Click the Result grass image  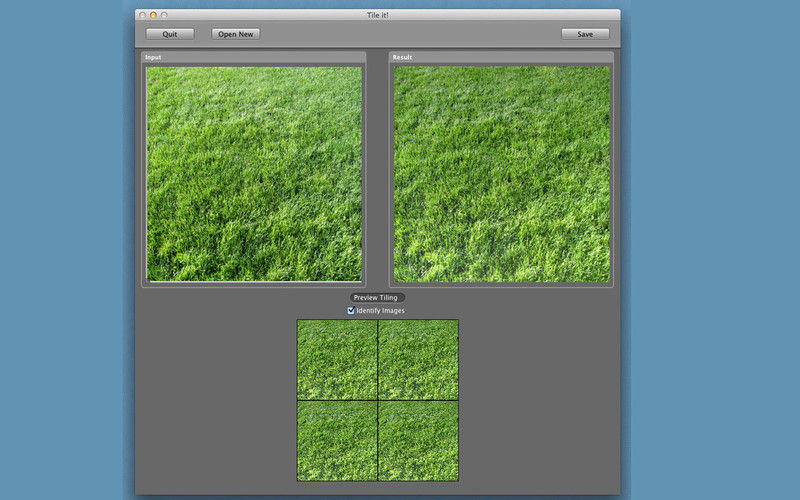502,174
